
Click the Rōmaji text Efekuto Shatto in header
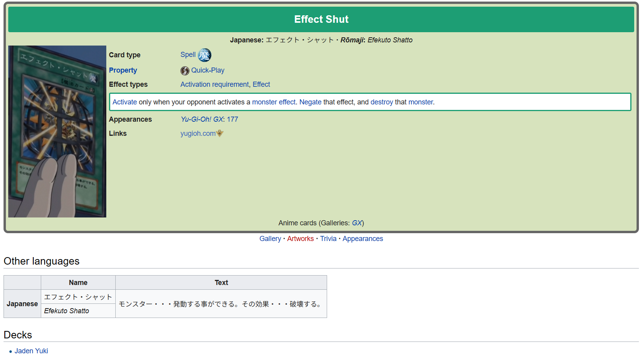pyautogui.click(x=390, y=40)
